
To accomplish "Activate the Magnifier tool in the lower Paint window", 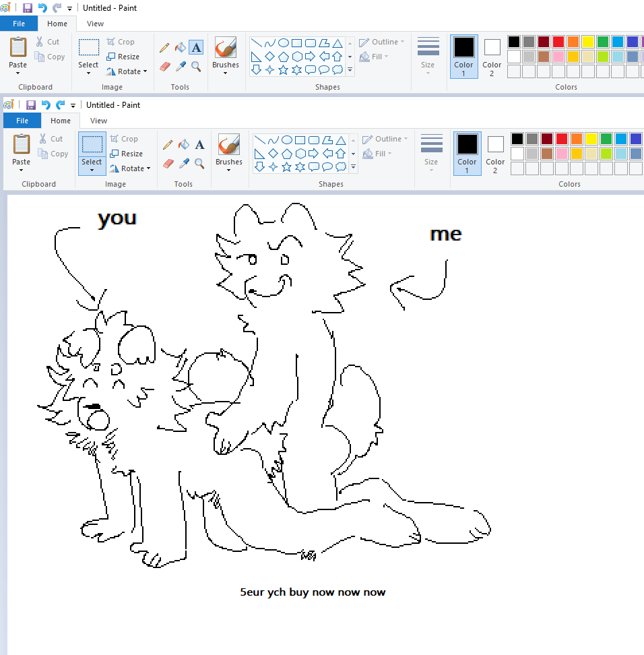I will [x=199, y=163].
